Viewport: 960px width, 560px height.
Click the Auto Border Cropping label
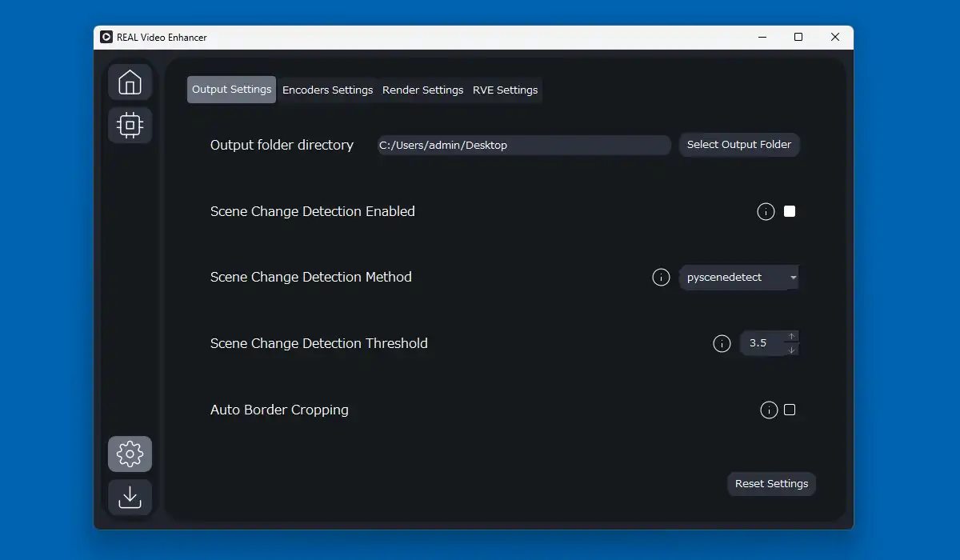pos(279,410)
